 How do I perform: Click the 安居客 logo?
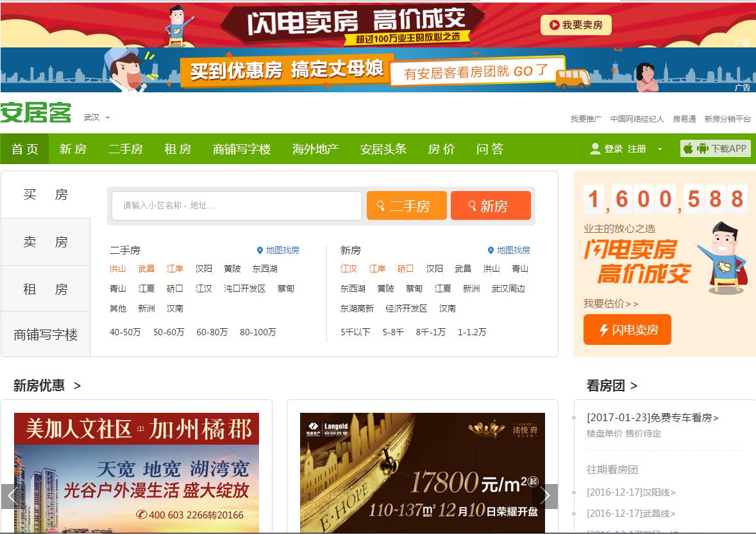click(x=36, y=113)
